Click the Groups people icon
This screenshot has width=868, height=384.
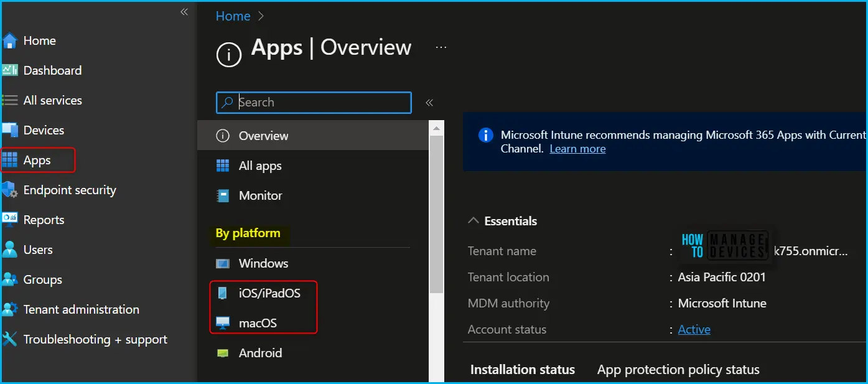click(x=9, y=279)
